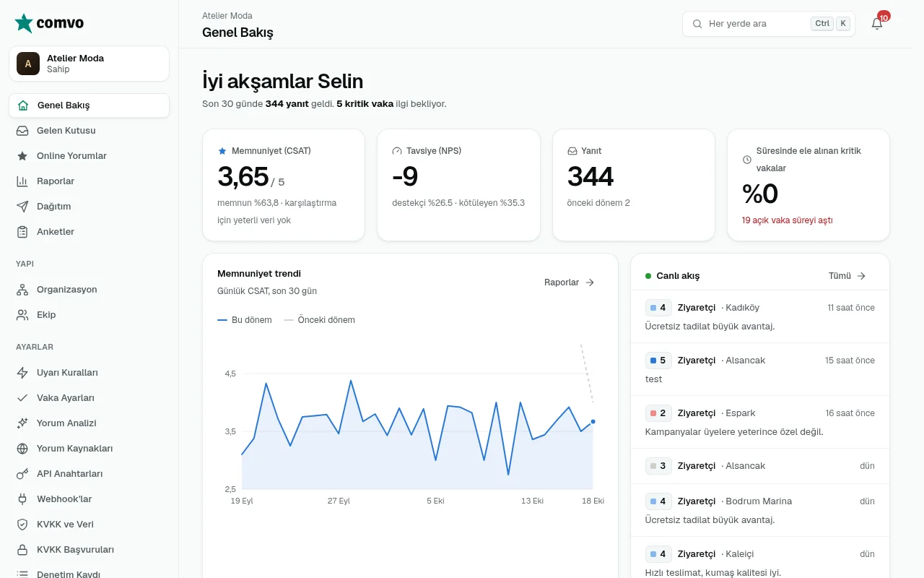
Task: Click the Uyarı Kuralları lightning icon
Action: 23,373
